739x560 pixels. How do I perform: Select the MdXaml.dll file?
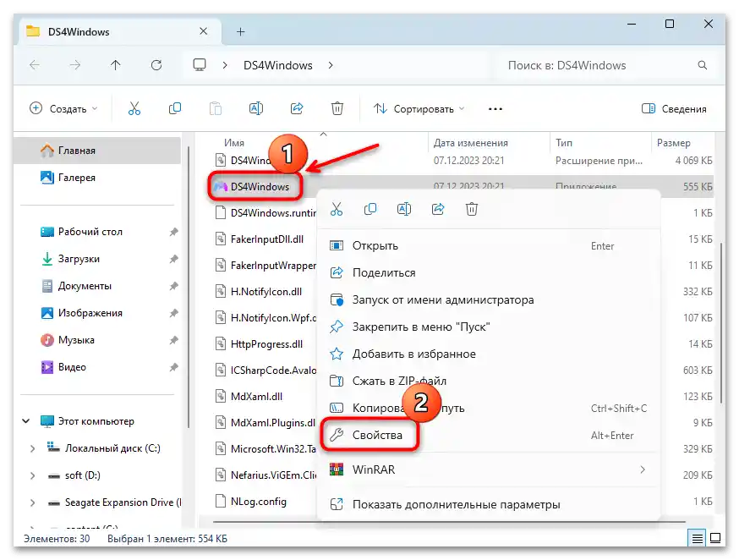point(257,397)
